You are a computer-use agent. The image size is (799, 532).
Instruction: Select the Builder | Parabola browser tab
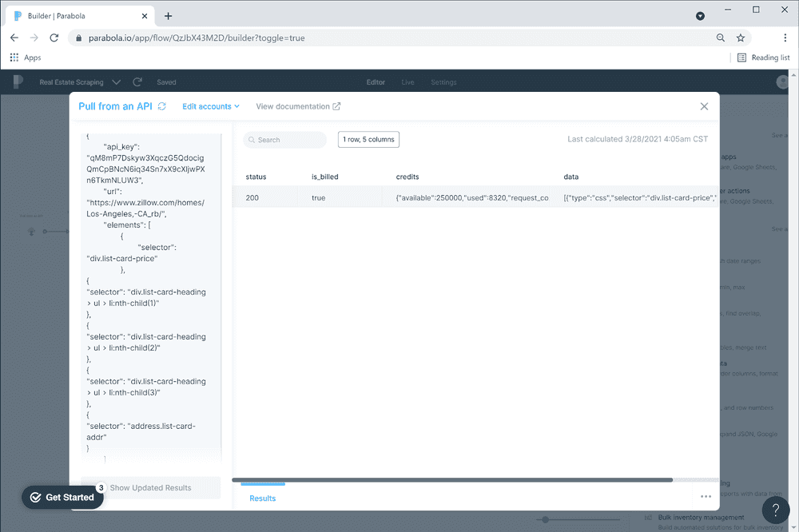tap(81, 16)
